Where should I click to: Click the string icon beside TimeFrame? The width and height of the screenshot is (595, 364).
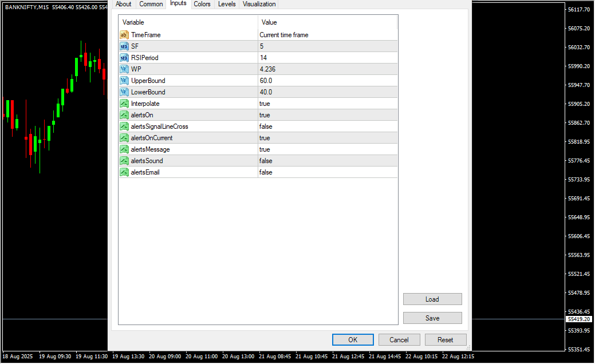[x=124, y=35]
